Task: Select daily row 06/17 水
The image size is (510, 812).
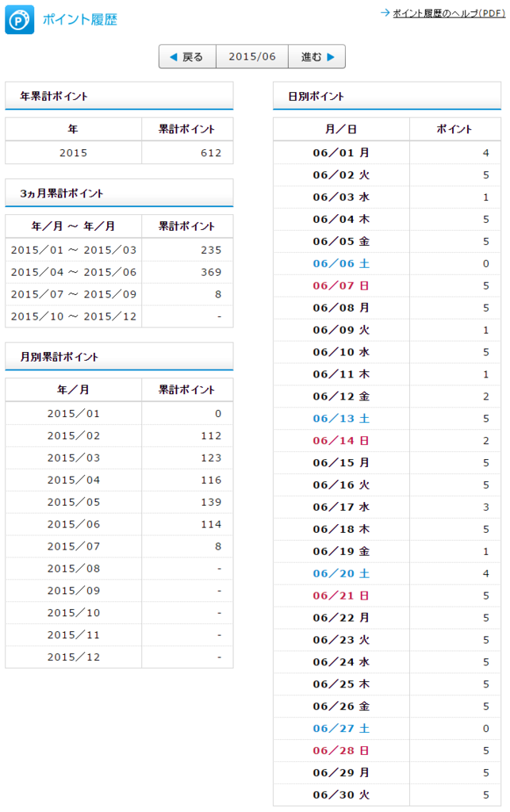Action: tap(387, 507)
